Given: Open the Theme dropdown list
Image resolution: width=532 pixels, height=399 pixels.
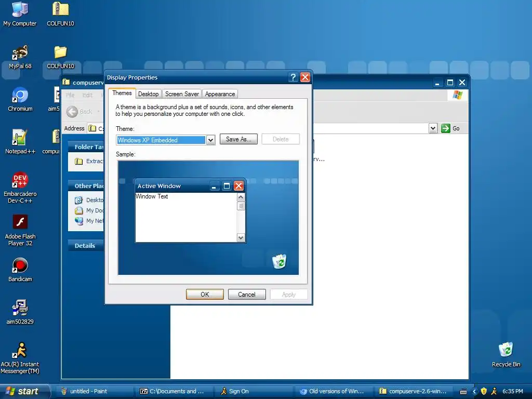Looking at the screenshot, I should (211, 140).
